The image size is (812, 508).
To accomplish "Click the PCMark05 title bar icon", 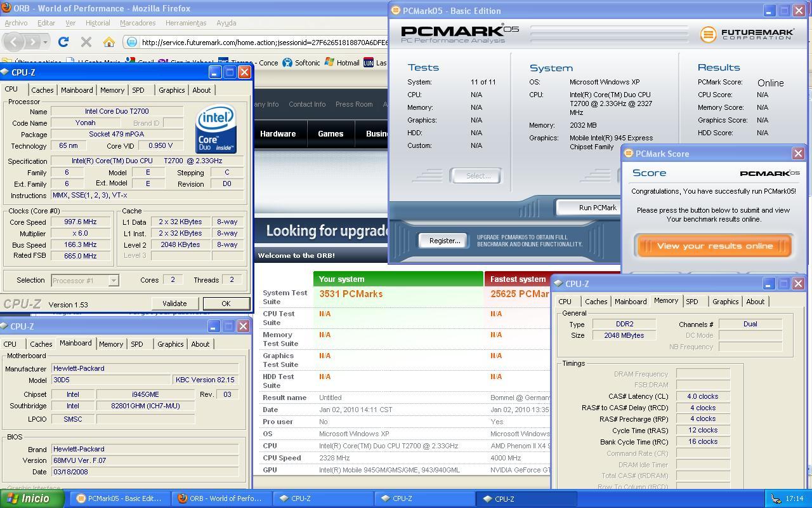I will [x=395, y=11].
